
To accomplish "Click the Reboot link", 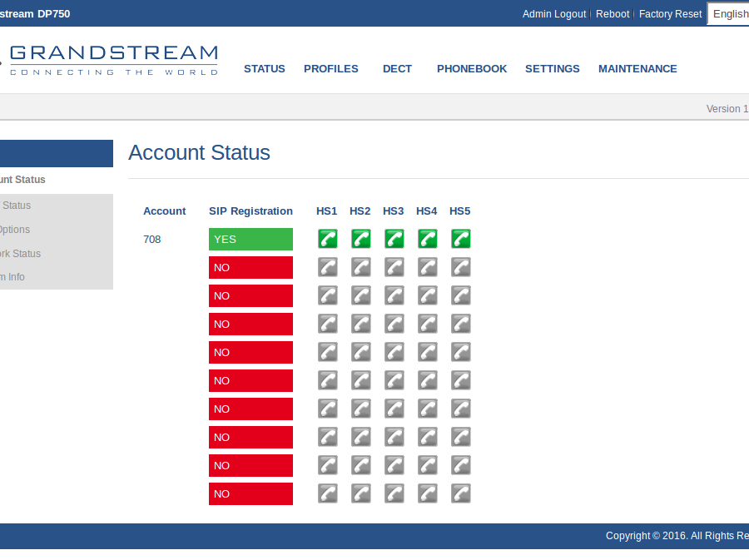I will tap(613, 14).
